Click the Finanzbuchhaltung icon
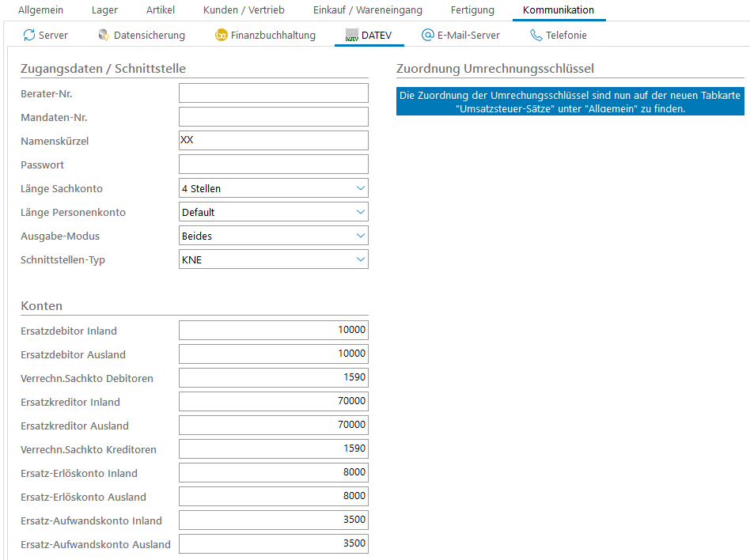This screenshot has height=560, width=750. tap(222, 35)
